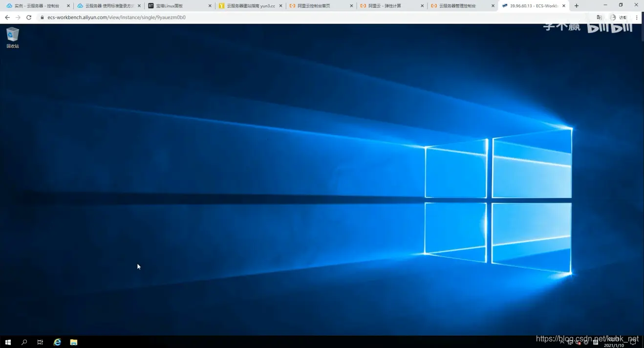Click the network icon in system tray

pos(570,342)
